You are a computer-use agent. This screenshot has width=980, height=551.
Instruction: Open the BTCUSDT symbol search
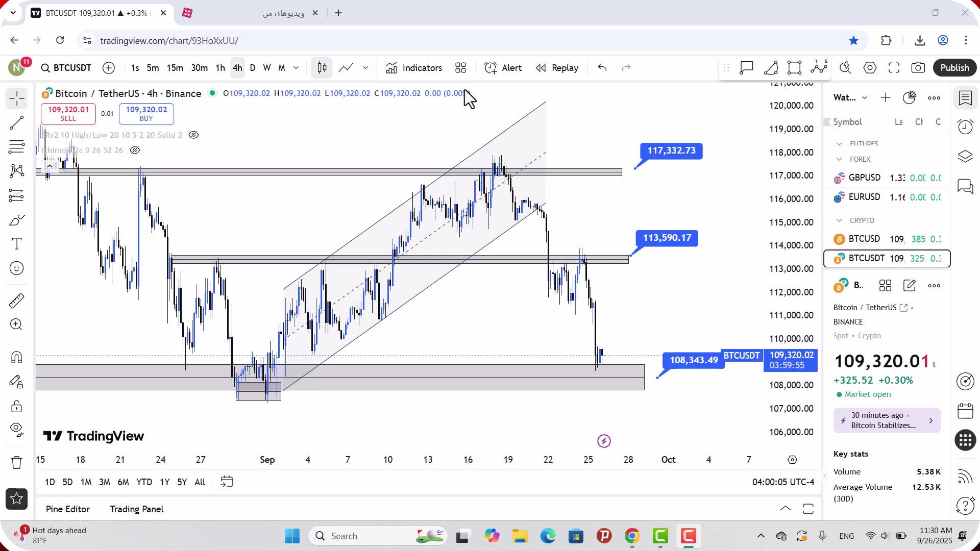66,68
